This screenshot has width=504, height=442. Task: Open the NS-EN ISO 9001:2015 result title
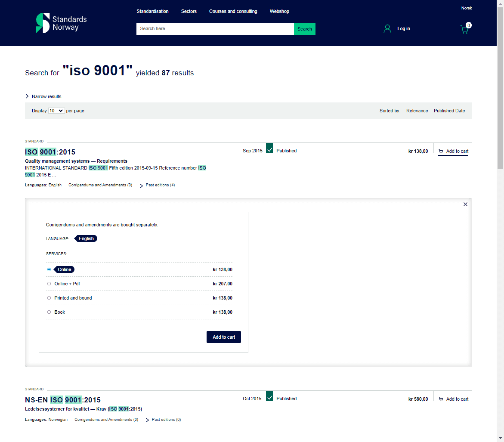(x=63, y=400)
